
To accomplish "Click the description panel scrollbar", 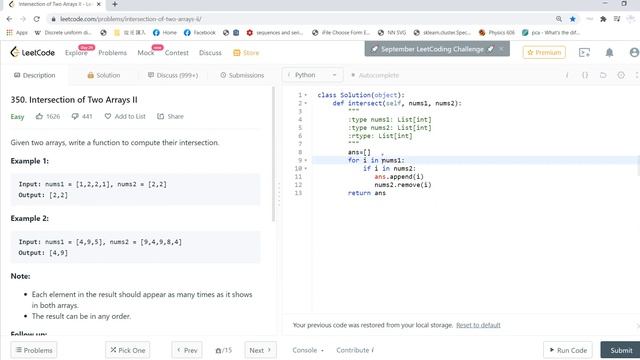I will (273, 154).
